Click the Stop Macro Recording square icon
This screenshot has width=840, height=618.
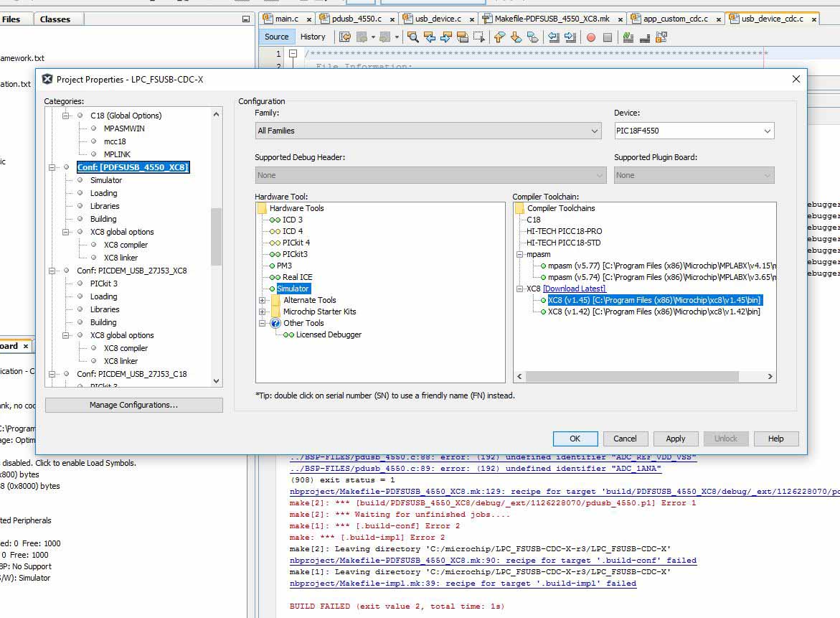pos(608,37)
